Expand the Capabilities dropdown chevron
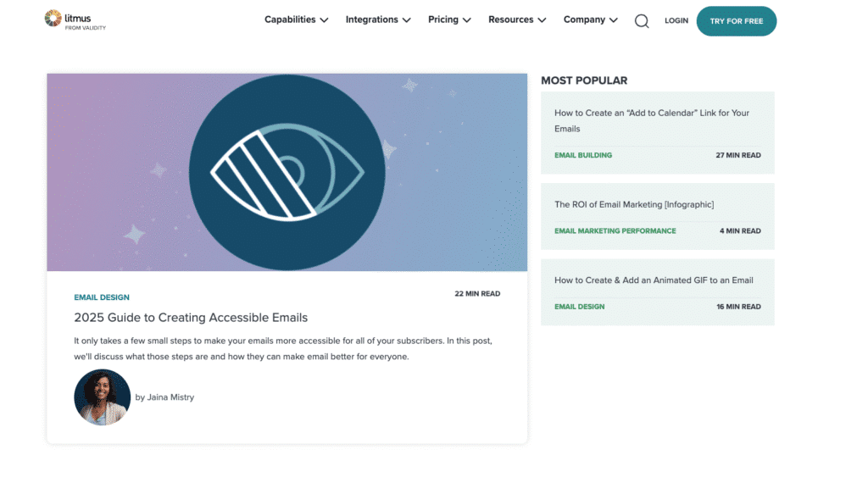 pyautogui.click(x=324, y=20)
